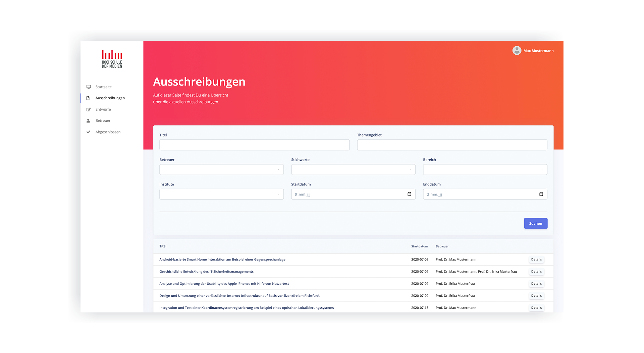Expand the Bereich dropdown
Screen dimensions: 644x353
485,170
